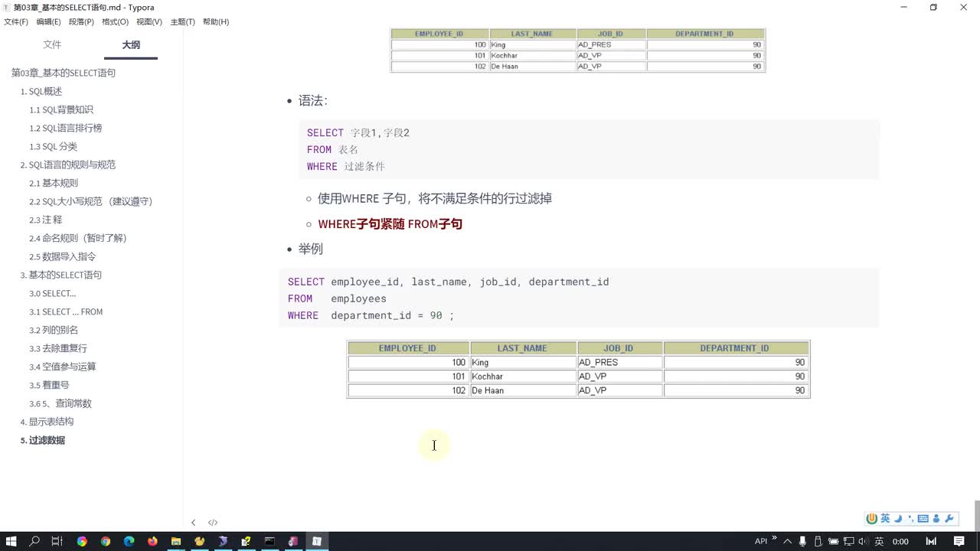The image size is (980, 551).
Task: Open File Explorer from taskbar
Action: (176, 541)
